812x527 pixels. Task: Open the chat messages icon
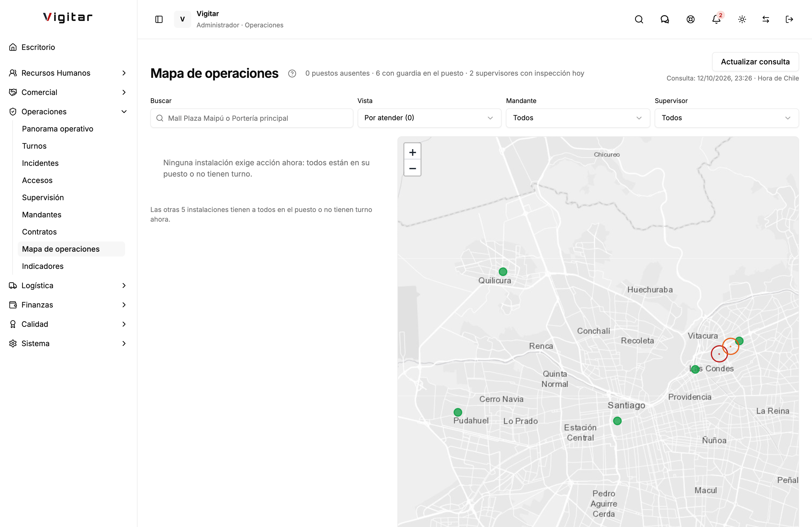pos(665,19)
